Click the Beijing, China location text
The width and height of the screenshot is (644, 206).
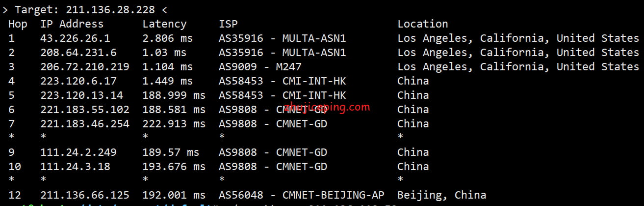442,195
